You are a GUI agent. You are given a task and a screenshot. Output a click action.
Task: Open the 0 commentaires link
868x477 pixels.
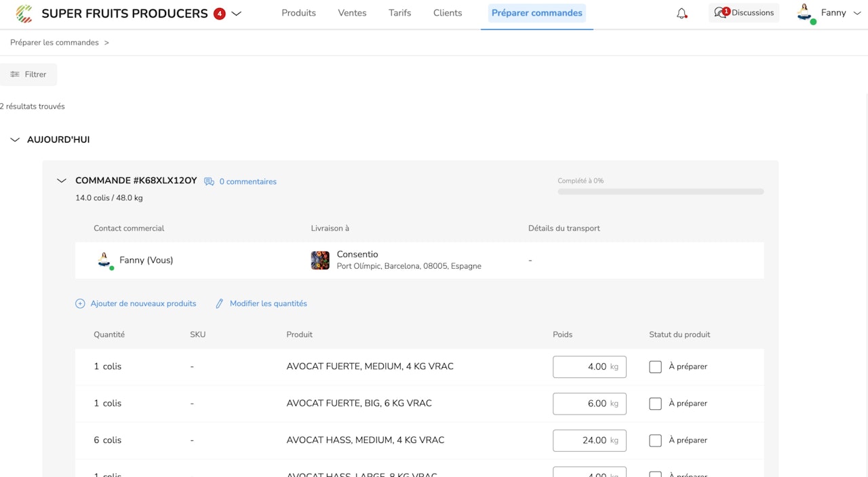tap(248, 182)
